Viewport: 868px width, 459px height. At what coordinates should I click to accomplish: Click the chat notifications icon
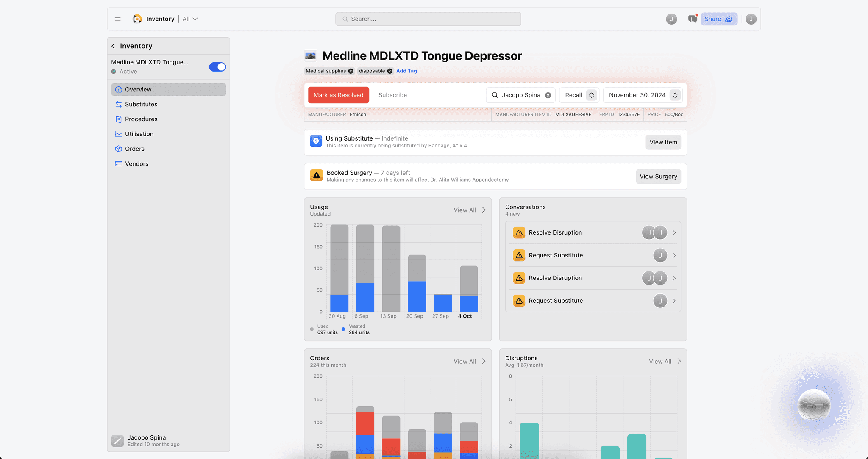[x=693, y=19]
